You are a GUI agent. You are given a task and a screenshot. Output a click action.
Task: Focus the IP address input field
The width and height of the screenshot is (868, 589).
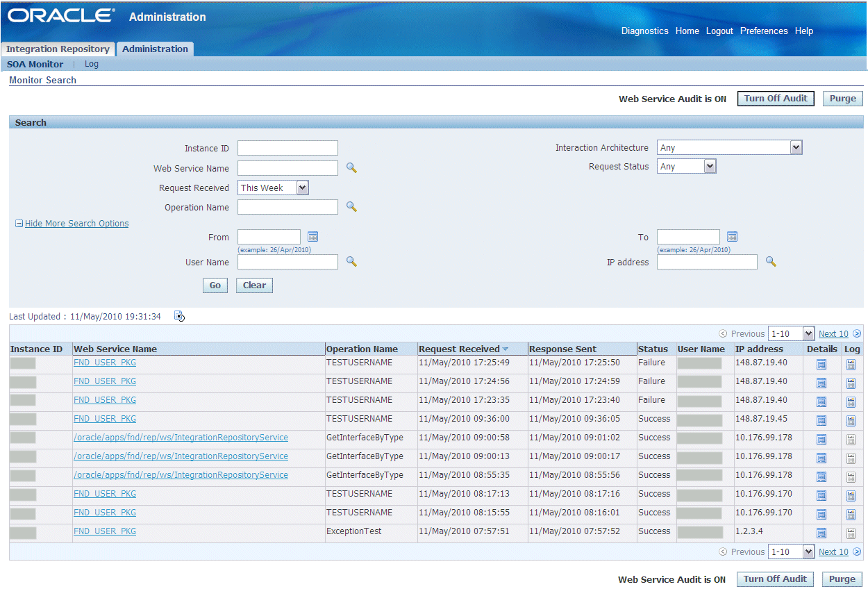pyautogui.click(x=707, y=262)
